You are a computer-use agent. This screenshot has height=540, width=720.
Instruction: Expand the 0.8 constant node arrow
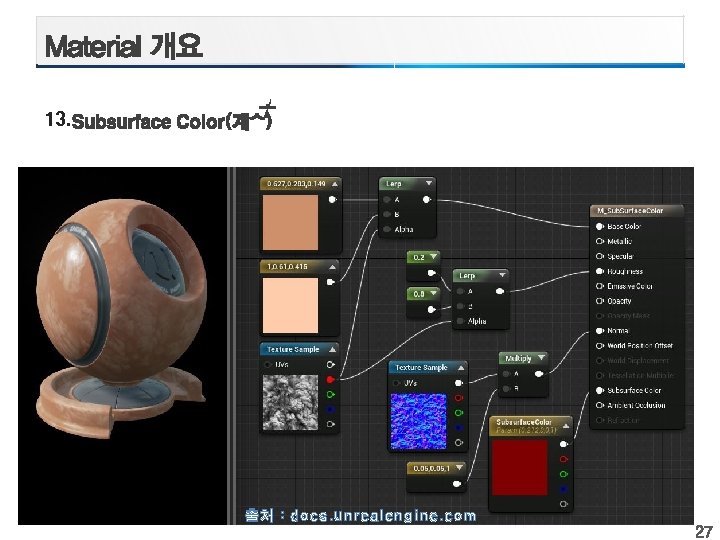(x=433, y=294)
